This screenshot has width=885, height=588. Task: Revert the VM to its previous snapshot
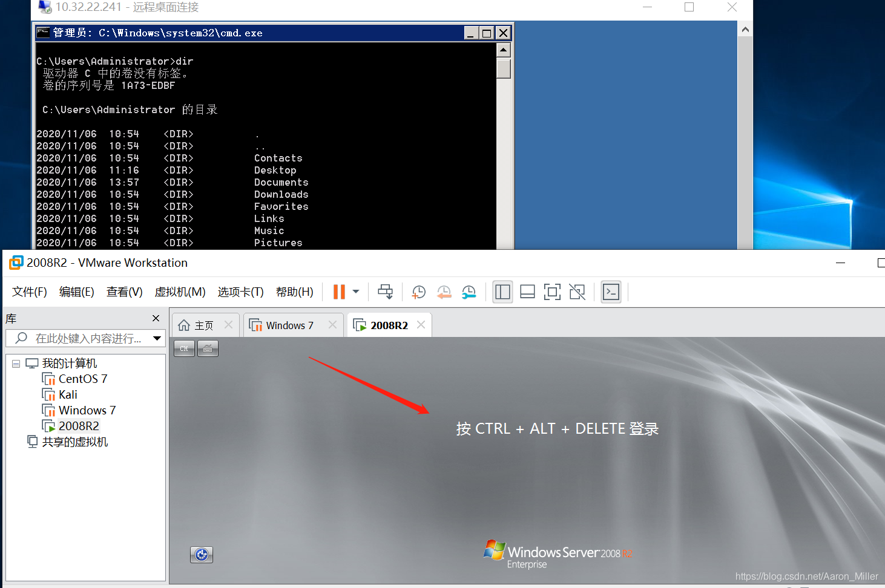[x=444, y=292]
